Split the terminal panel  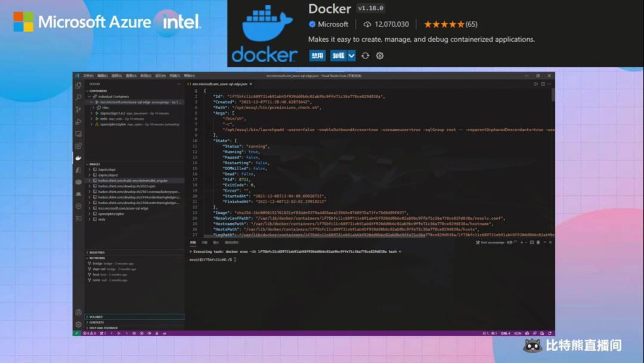click(532, 242)
